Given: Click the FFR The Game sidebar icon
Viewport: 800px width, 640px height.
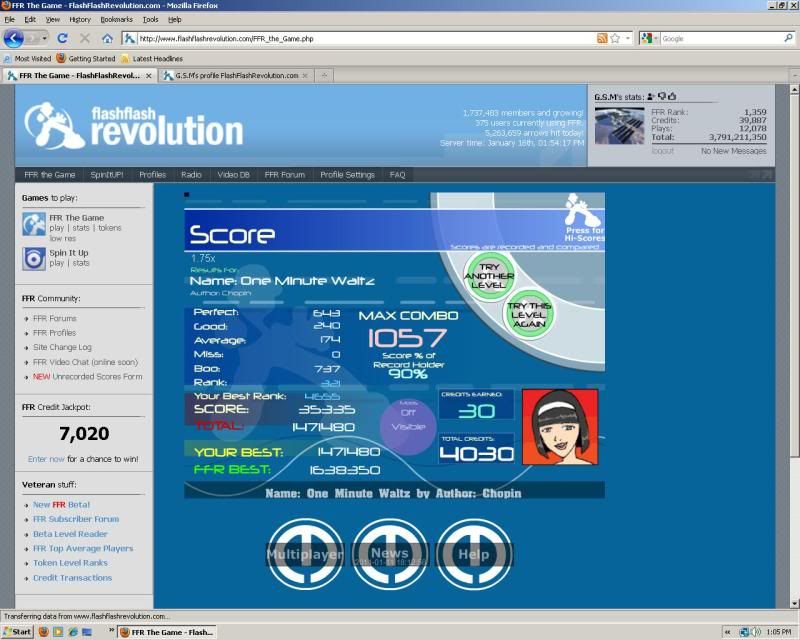Looking at the screenshot, I should coord(34,224).
